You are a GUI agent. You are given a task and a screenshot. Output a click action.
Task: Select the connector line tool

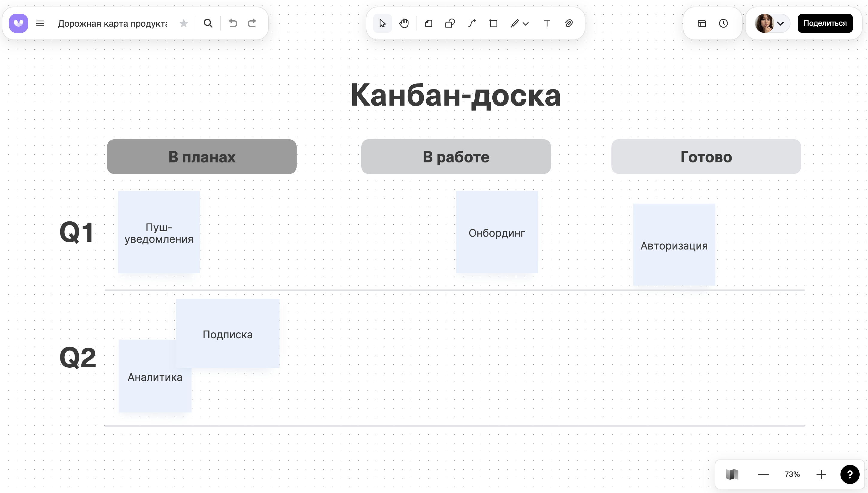471,23
